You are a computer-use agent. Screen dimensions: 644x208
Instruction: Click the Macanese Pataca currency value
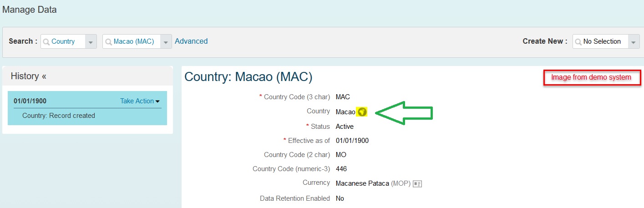coord(362,183)
